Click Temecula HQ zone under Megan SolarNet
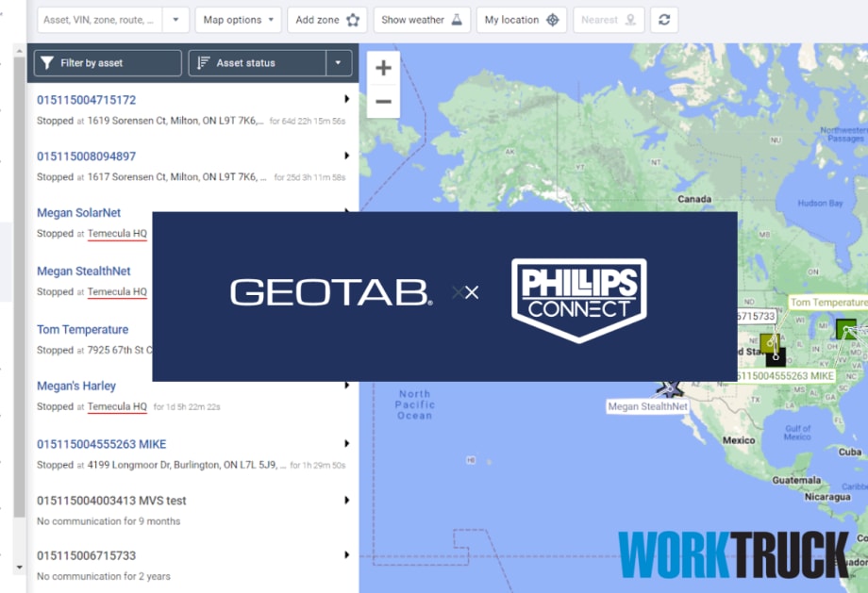Viewport: 868px width, 593px height. tap(117, 234)
